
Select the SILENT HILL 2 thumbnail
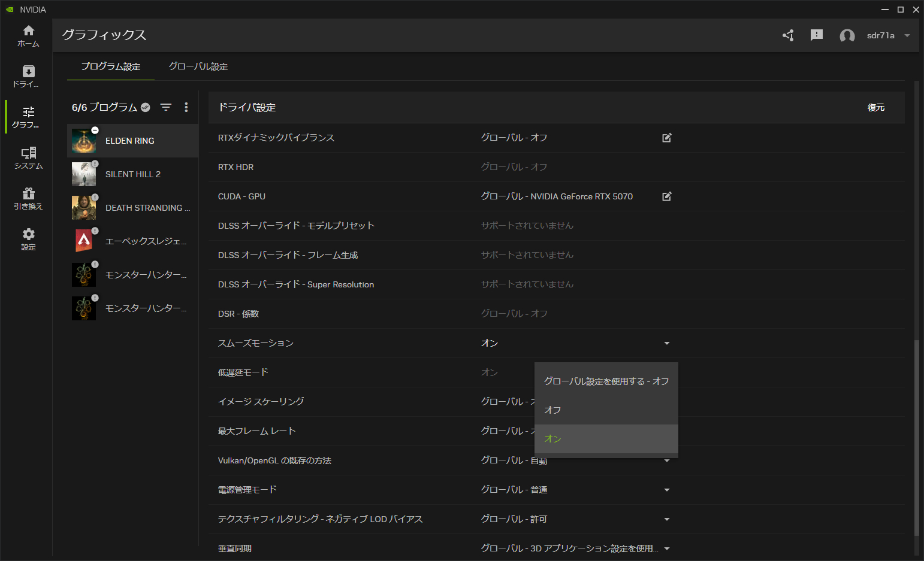coord(84,174)
